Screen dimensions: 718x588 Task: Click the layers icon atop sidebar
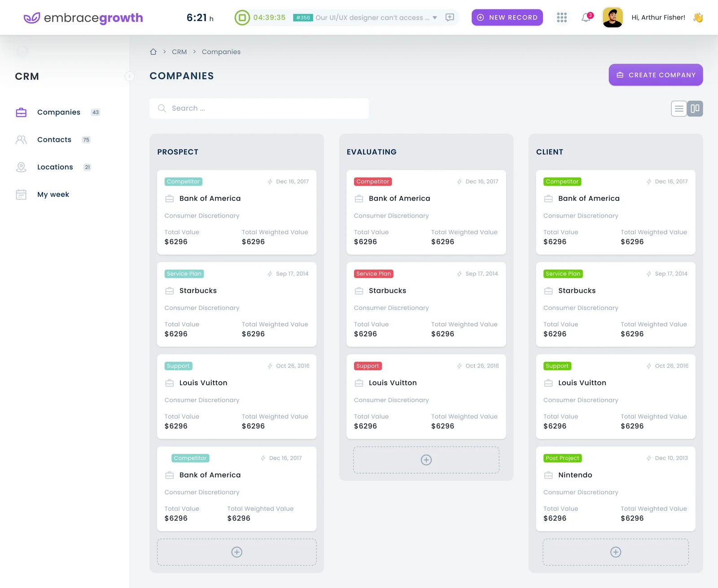[22, 52]
